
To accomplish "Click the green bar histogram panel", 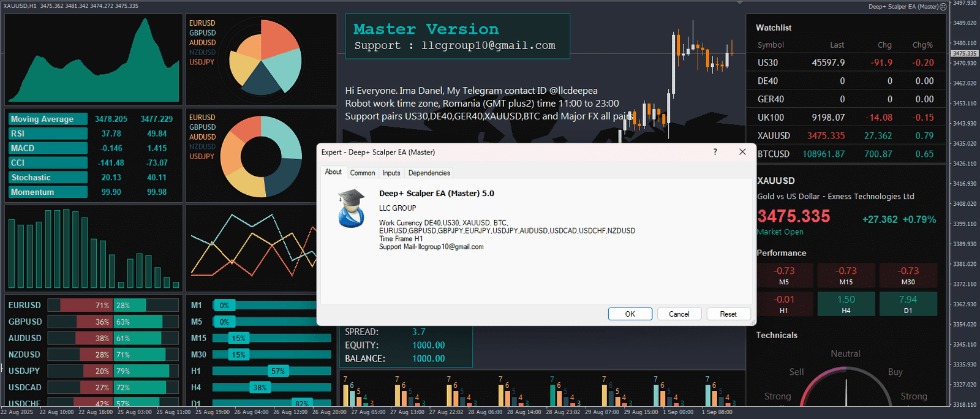I will click(x=94, y=248).
